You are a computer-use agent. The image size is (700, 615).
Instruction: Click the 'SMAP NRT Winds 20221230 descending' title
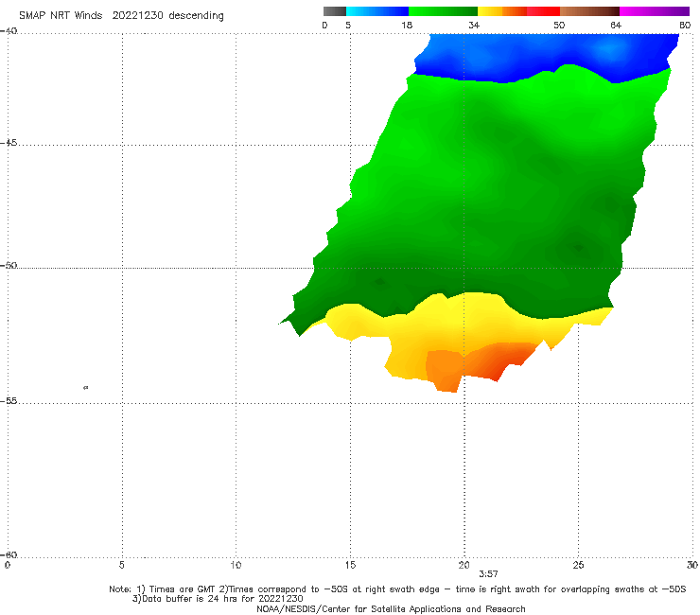click(121, 16)
